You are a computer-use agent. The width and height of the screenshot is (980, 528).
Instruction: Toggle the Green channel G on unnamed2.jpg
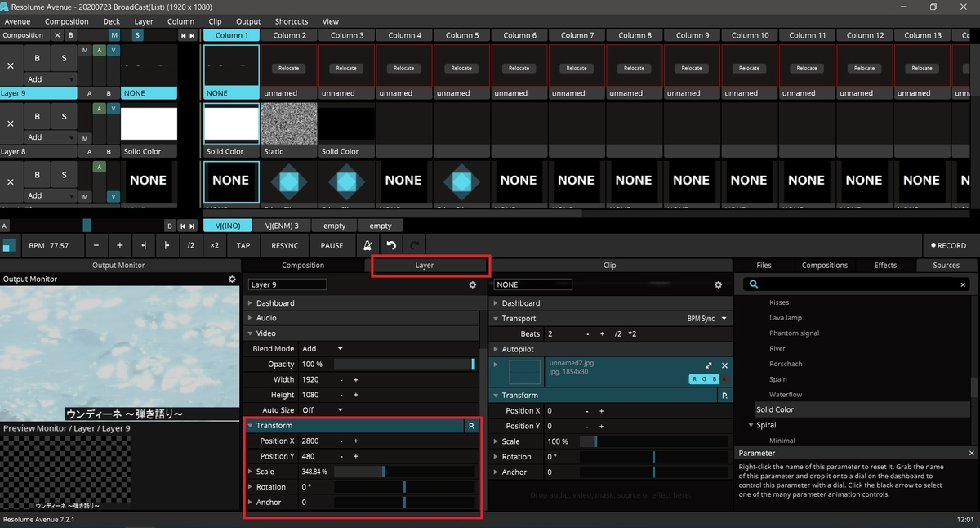click(x=705, y=379)
